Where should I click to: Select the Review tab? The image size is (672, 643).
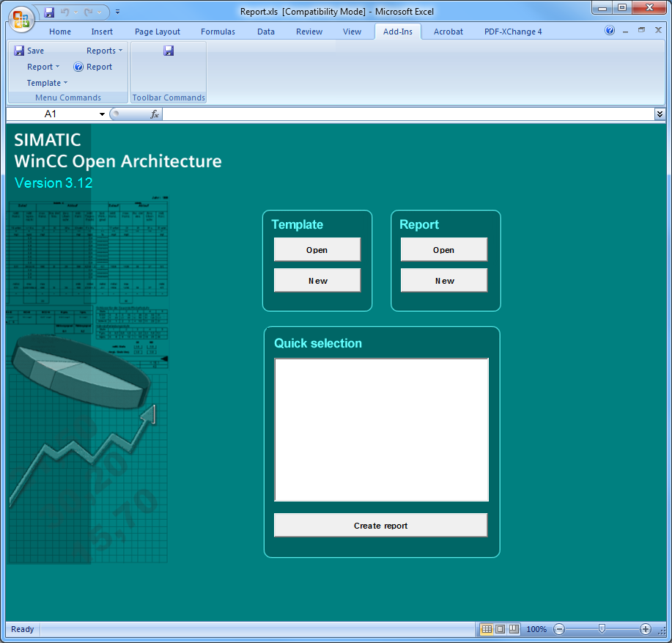(309, 32)
